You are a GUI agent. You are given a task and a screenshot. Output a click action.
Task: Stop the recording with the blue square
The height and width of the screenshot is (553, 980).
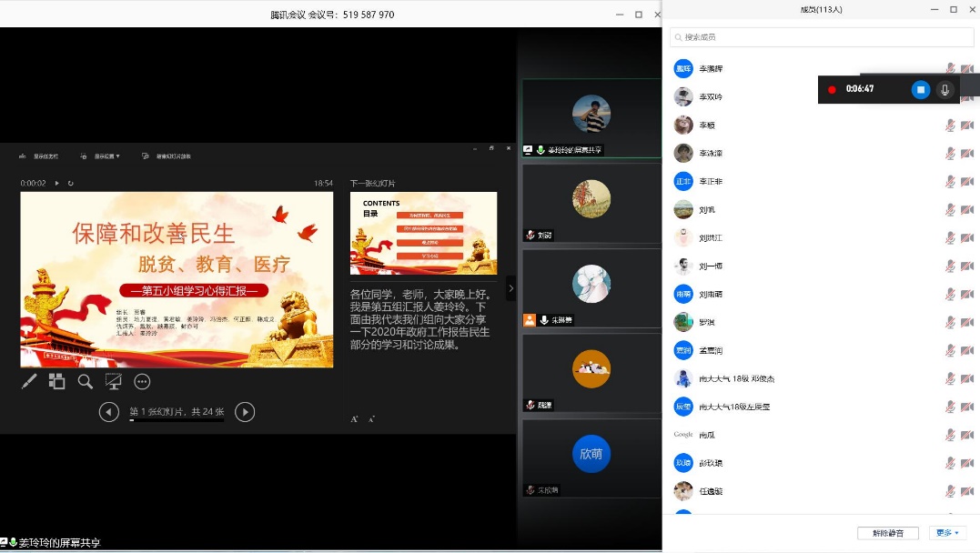click(x=920, y=89)
